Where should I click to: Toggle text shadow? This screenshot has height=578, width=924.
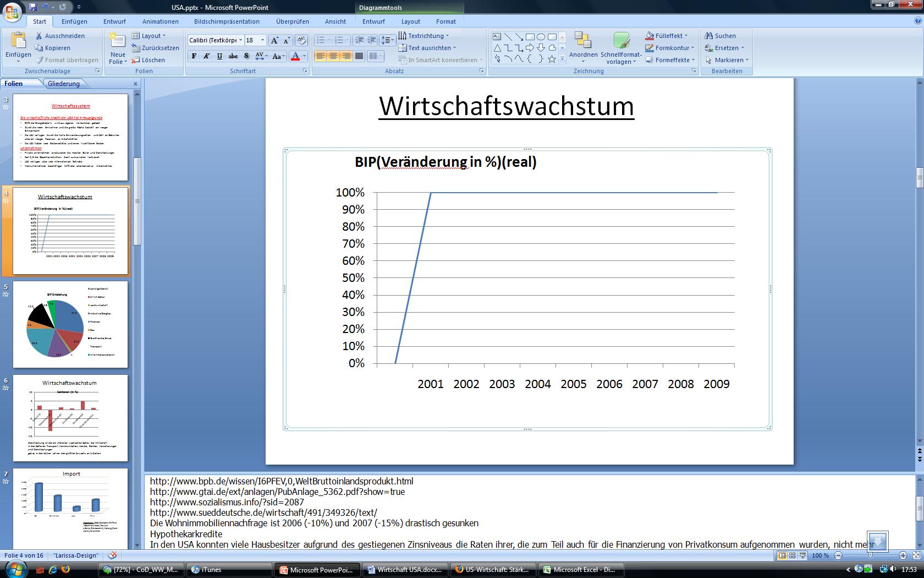tap(246, 56)
